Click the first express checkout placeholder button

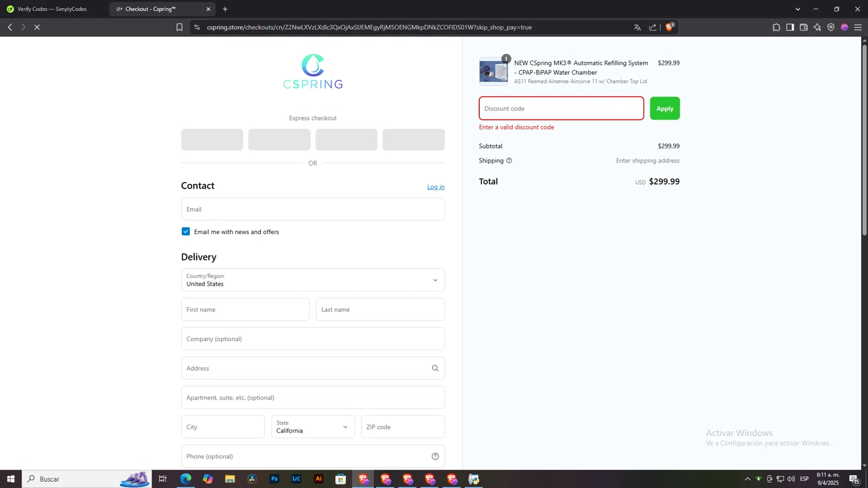[212, 140]
